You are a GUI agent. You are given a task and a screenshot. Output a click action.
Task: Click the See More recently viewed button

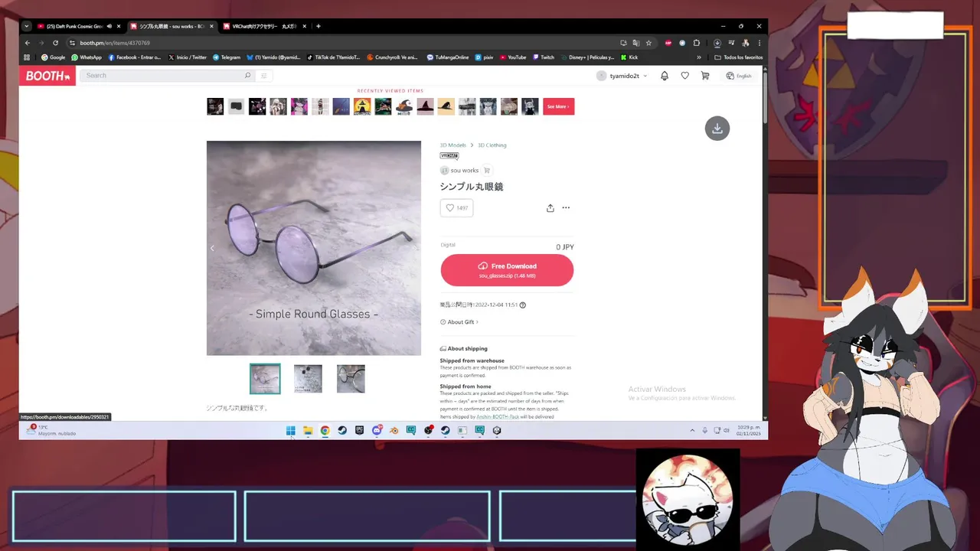point(558,106)
